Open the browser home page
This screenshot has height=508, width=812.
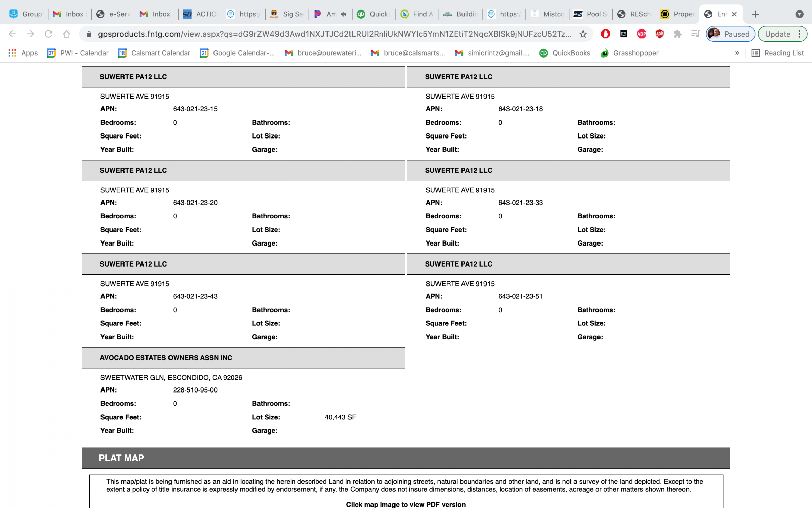67,34
